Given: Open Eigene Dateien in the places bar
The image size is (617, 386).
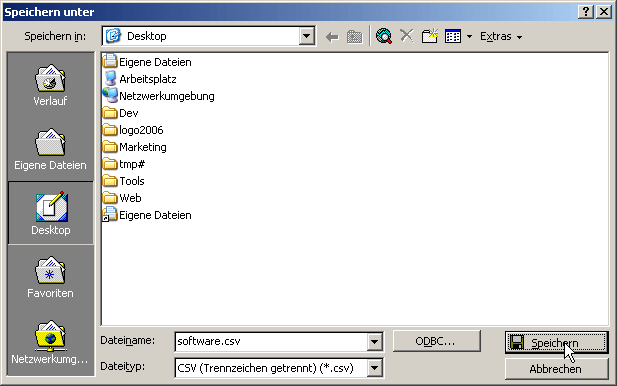Looking at the screenshot, I should coord(50,149).
